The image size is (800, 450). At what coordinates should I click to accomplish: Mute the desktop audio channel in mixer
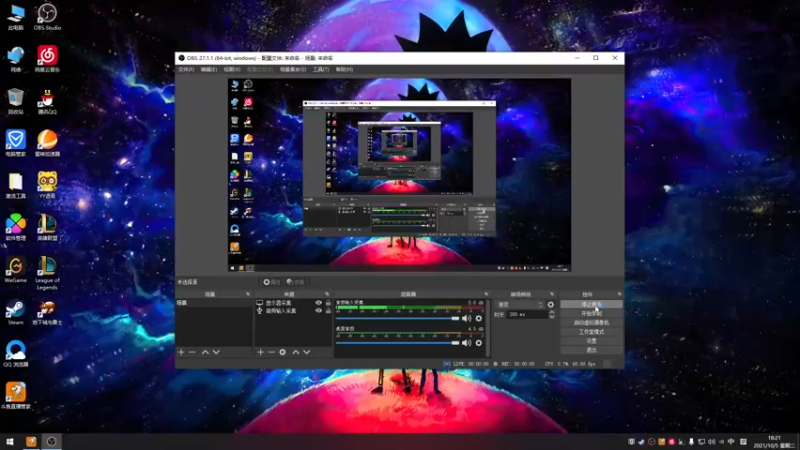pyautogui.click(x=466, y=343)
